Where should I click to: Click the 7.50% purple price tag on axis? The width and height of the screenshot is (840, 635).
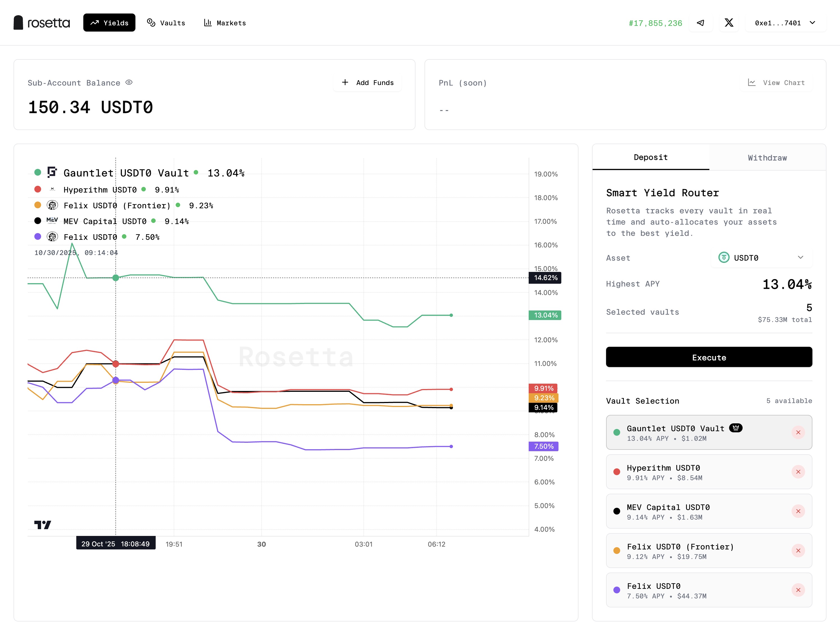[543, 446]
